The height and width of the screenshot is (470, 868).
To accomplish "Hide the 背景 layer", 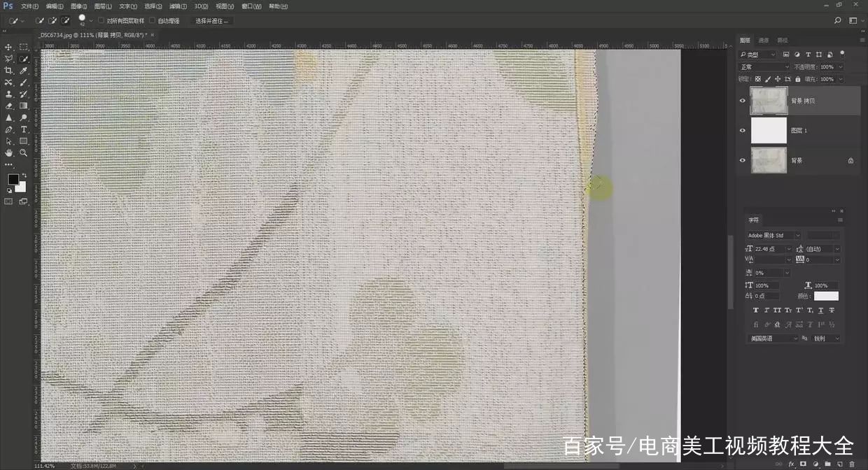I will [x=743, y=160].
